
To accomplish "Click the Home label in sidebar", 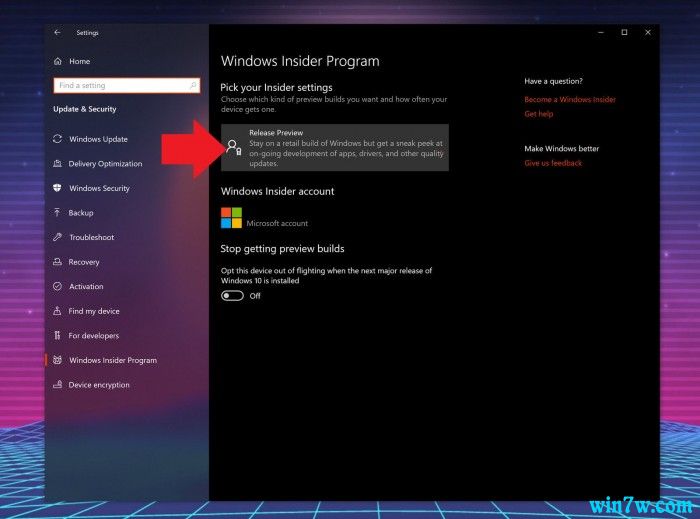I will pyautogui.click(x=79, y=62).
